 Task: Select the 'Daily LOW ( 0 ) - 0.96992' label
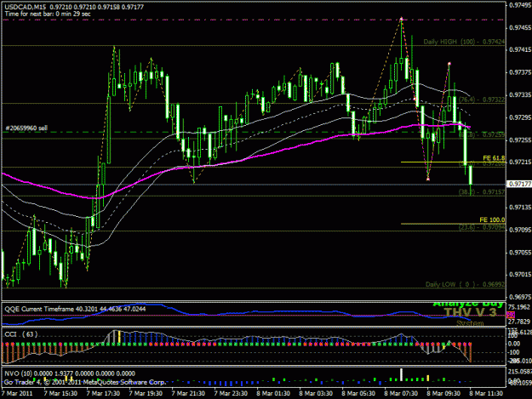(465, 284)
